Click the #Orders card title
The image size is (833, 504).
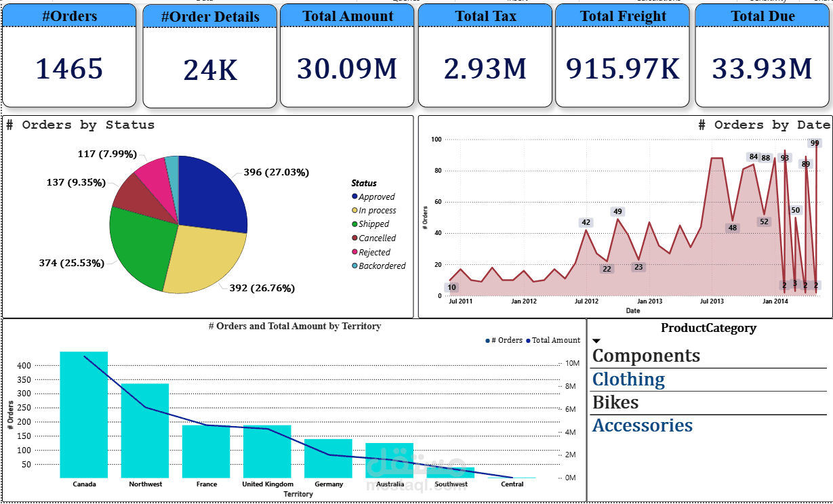click(69, 16)
